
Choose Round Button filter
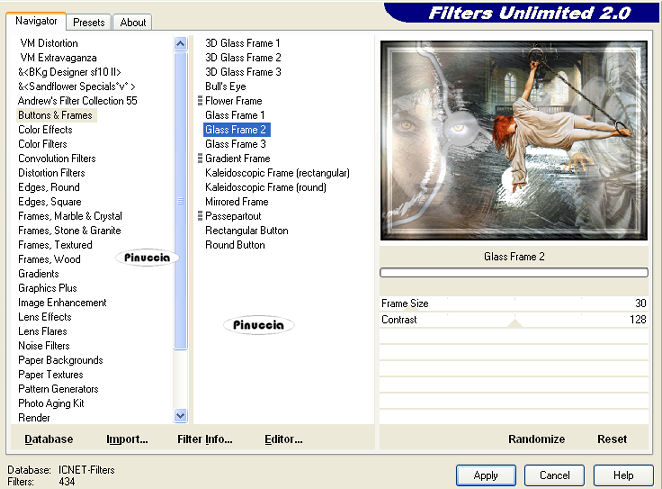click(235, 244)
